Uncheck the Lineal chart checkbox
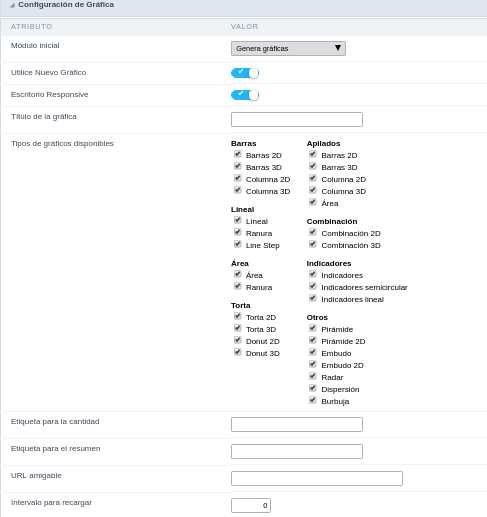The height and width of the screenshot is (517, 487). tap(237, 220)
